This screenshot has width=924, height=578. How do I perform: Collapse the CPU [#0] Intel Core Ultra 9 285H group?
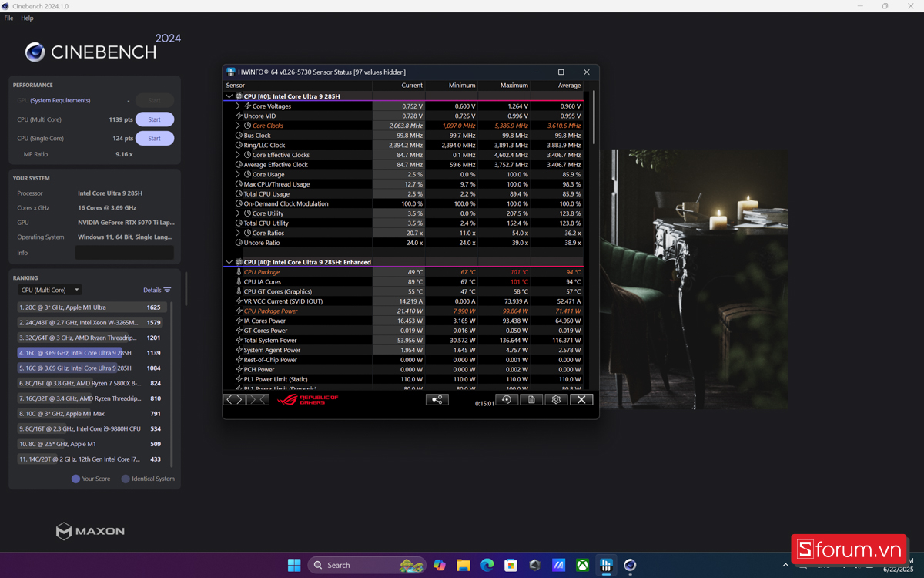point(229,96)
